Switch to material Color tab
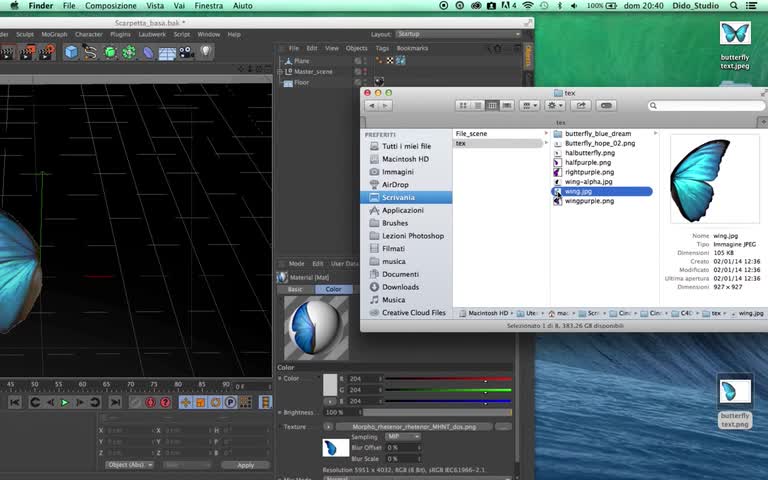Viewport: 768px width, 480px height. [334, 289]
